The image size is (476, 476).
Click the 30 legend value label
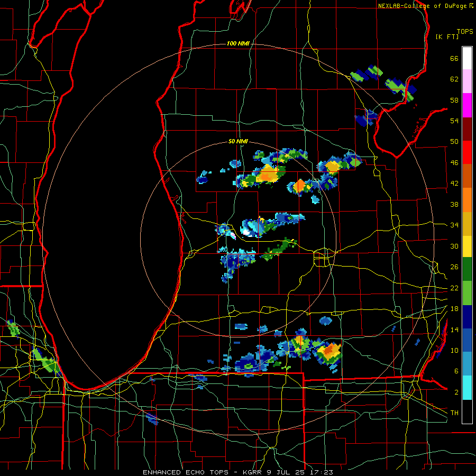[x=454, y=246]
